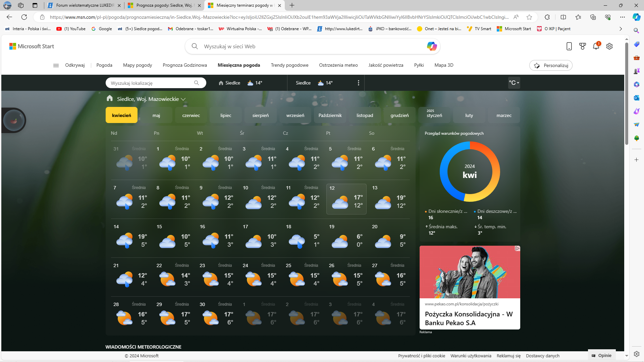Select April 13 day cell
This screenshot has width=644, height=362.
[x=389, y=199]
